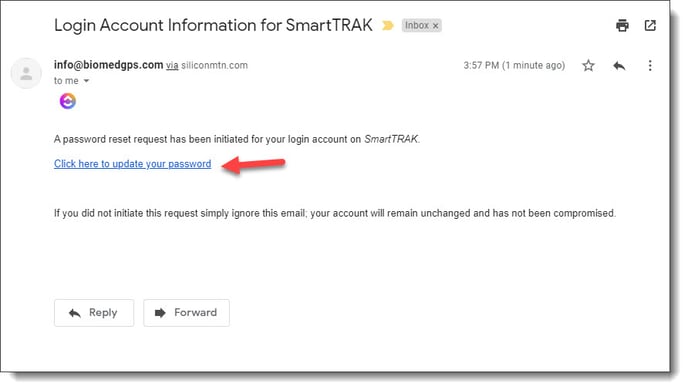Follow the "Click here to update your password" link
Image resolution: width=688 pixels, height=390 pixels.
(133, 164)
